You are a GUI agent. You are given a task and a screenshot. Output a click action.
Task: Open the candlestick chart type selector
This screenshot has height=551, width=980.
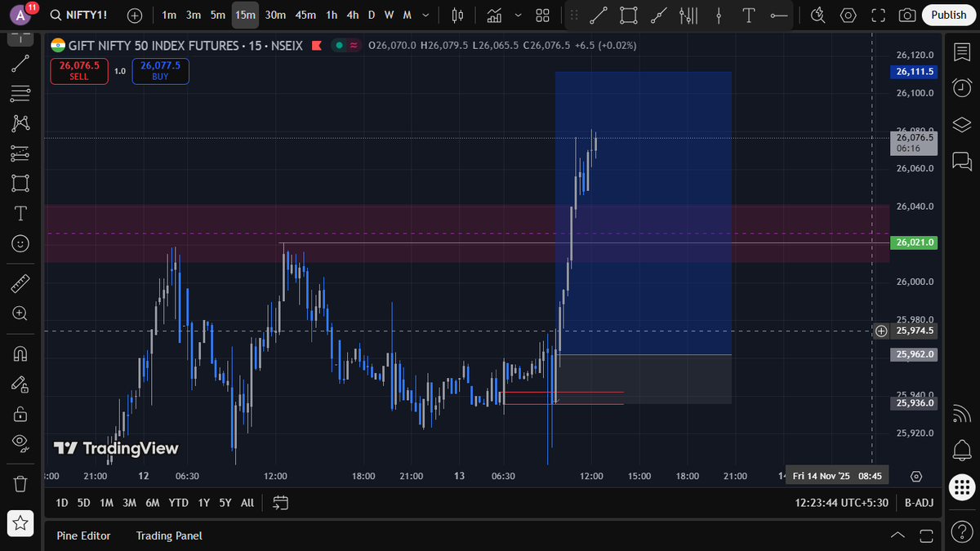(x=457, y=15)
